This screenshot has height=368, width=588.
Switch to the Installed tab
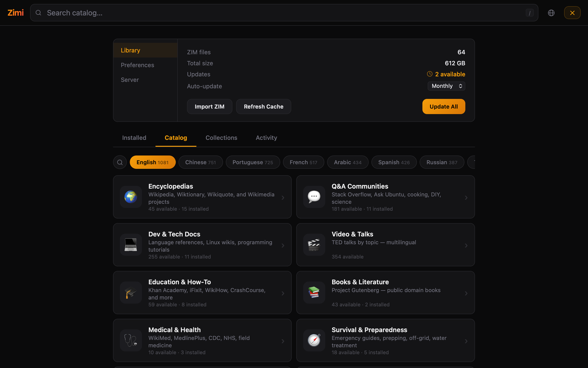click(x=134, y=138)
